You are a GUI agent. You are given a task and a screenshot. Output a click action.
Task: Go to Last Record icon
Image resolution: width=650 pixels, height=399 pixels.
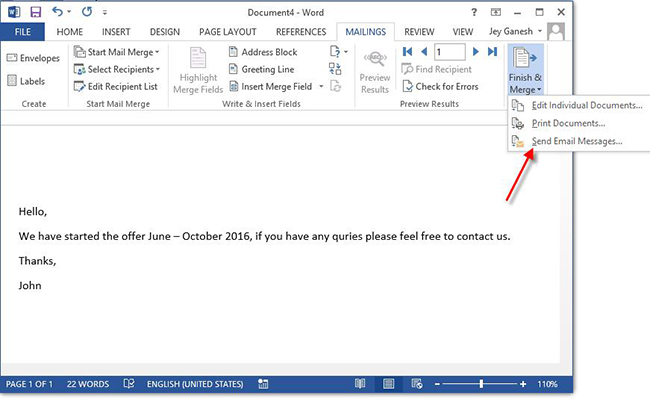(492, 52)
